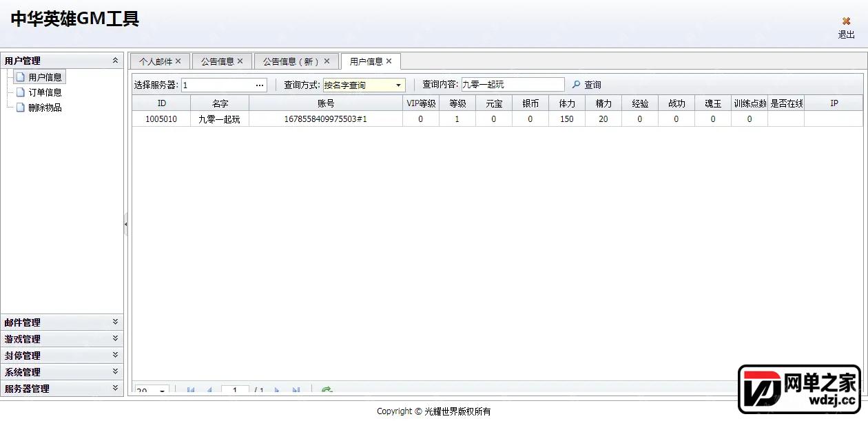This screenshot has width=868, height=421.
Task: Click the 退出 logout X icon
Action: click(846, 21)
